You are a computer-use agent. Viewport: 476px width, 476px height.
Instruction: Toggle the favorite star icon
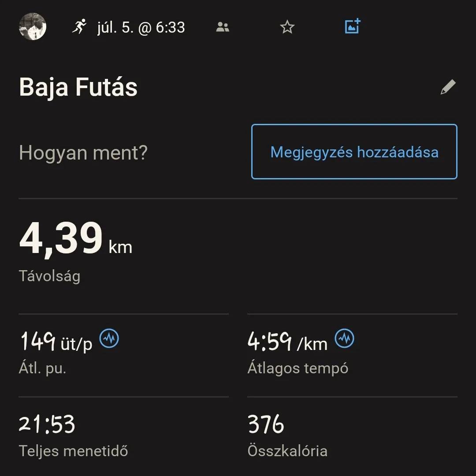coord(287,27)
